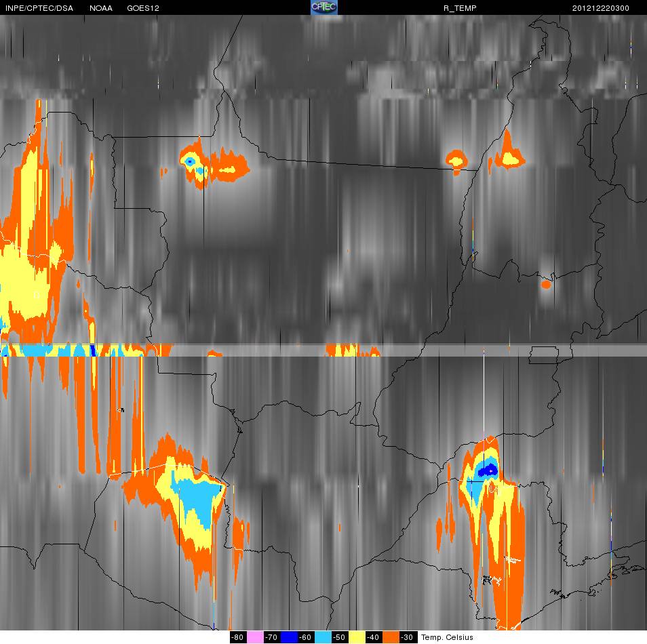Click the -70 legend value

tap(271, 637)
